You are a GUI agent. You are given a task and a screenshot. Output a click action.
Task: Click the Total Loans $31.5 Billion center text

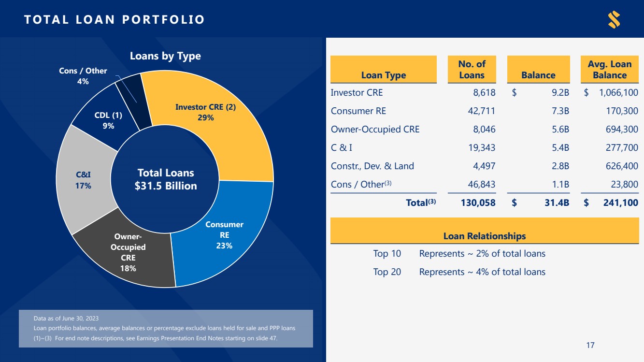166,179
